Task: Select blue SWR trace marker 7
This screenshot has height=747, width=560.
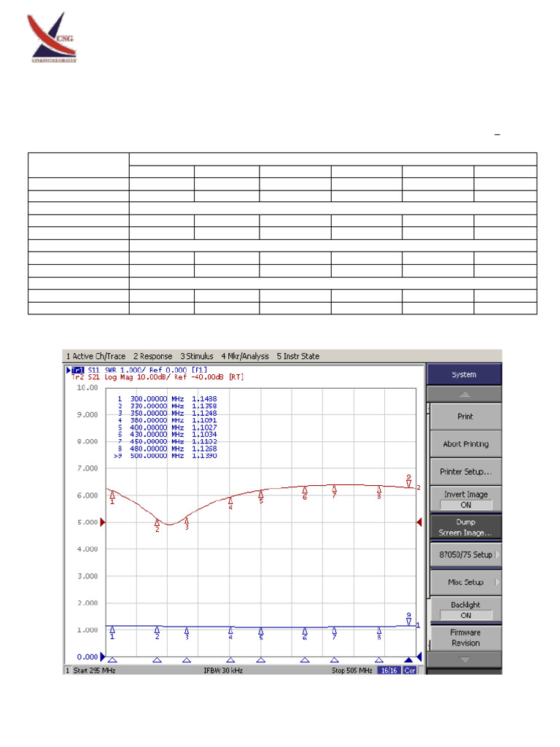Action: tap(334, 634)
